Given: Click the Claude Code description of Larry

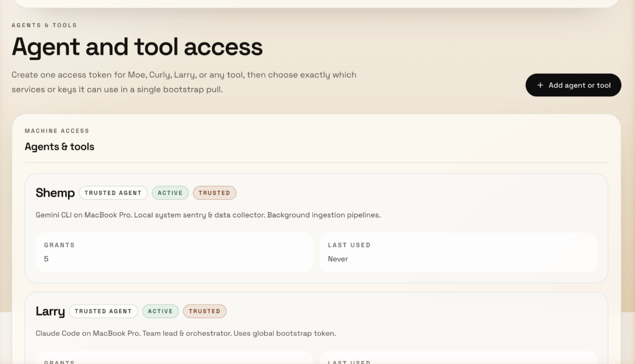Looking at the screenshot, I should [185, 333].
